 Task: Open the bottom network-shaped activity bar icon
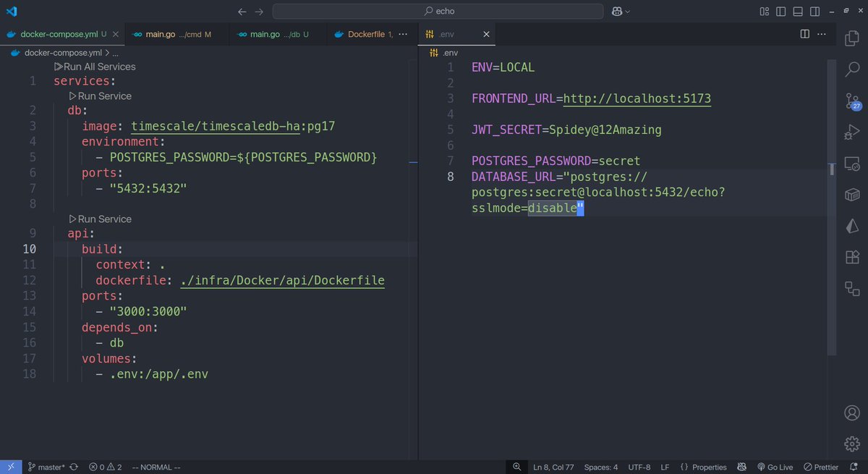click(x=852, y=288)
